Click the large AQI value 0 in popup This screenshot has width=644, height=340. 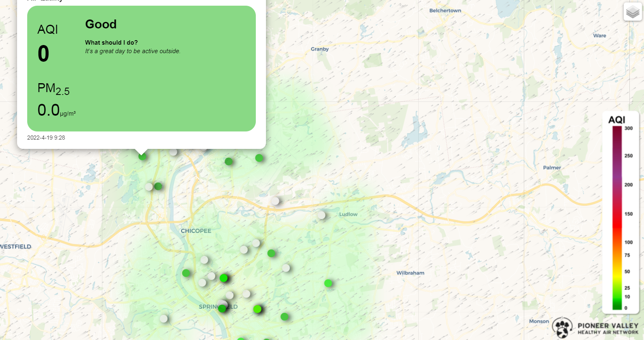(43, 54)
